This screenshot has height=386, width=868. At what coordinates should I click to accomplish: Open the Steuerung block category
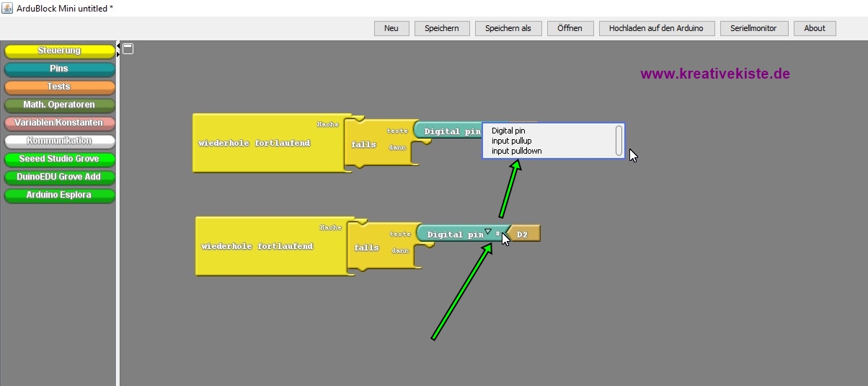click(x=59, y=51)
